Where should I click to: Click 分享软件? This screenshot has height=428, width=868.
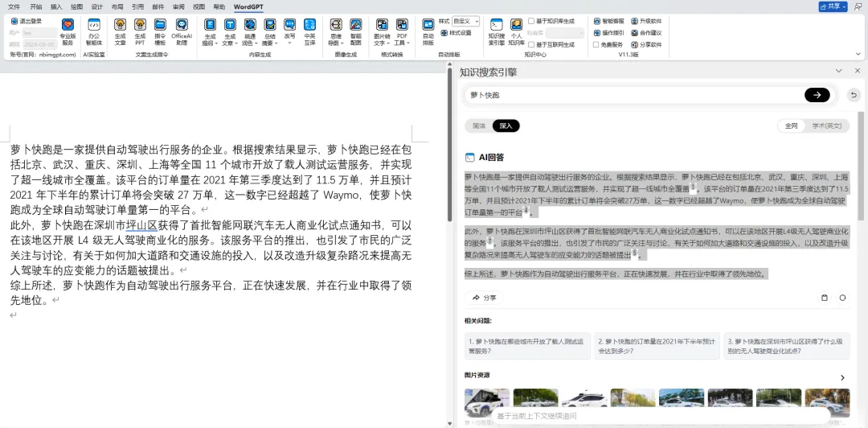[x=646, y=44]
